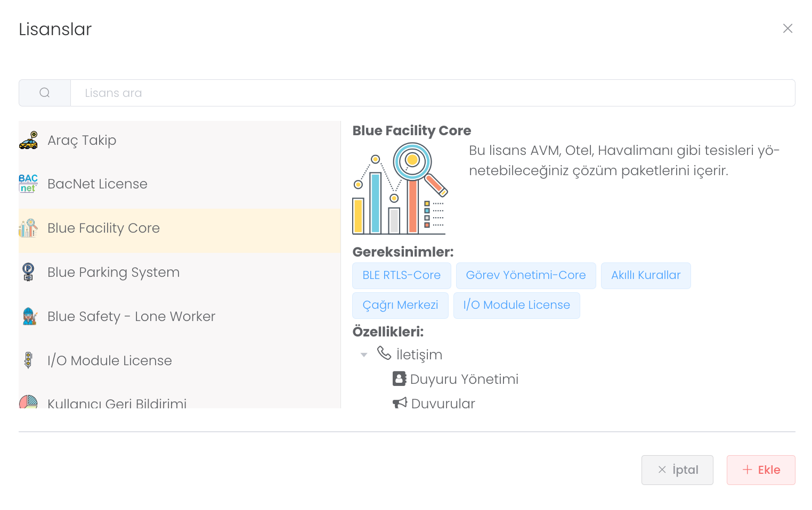Click the Blue Parking System icon

[x=28, y=272]
